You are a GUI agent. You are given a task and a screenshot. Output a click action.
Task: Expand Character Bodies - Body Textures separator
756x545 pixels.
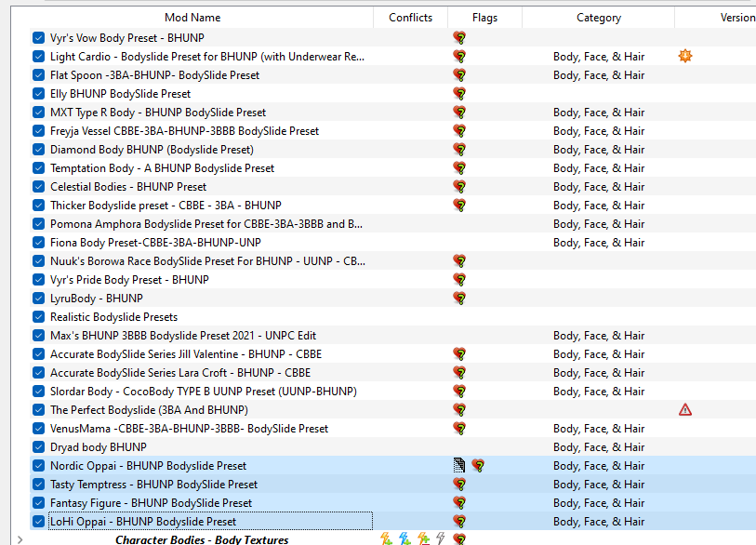[20, 539]
